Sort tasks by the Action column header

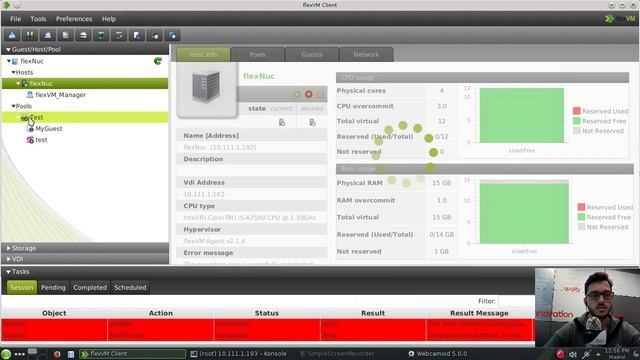[x=160, y=313]
